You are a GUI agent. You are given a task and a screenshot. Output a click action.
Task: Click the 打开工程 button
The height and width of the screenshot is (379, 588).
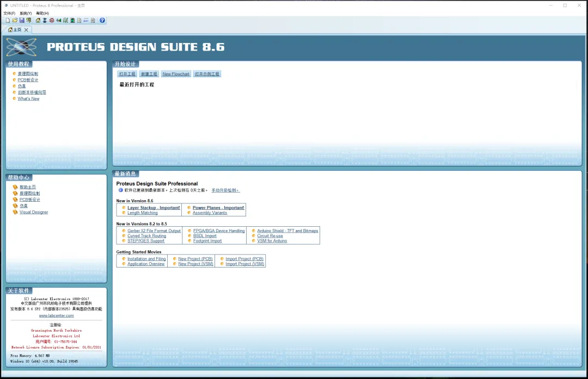[x=127, y=74]
